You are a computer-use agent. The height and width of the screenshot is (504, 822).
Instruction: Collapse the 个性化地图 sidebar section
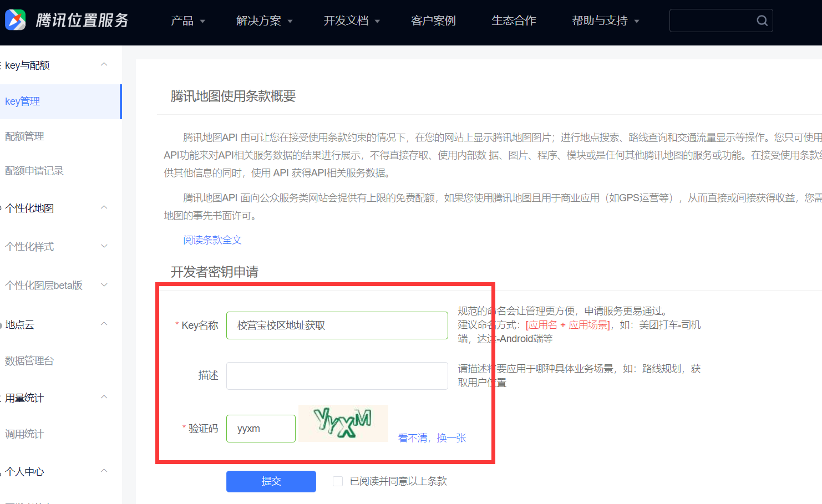pos(104,208)
